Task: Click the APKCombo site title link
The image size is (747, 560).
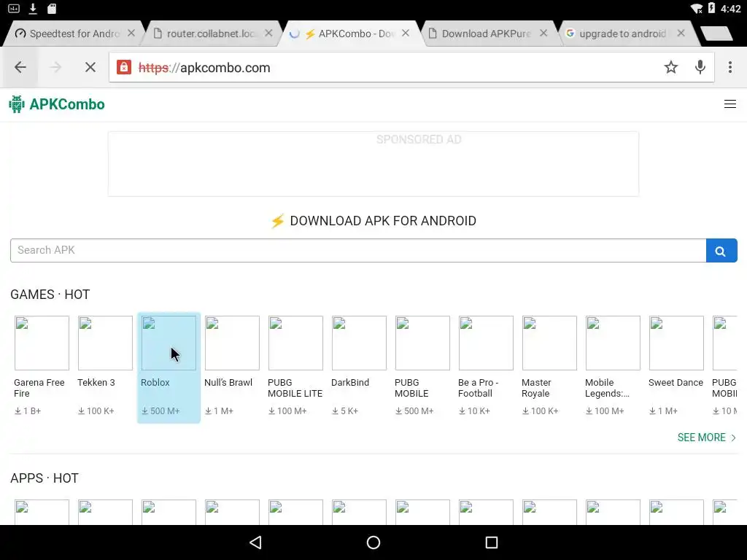Action: (x=67, y=104)
